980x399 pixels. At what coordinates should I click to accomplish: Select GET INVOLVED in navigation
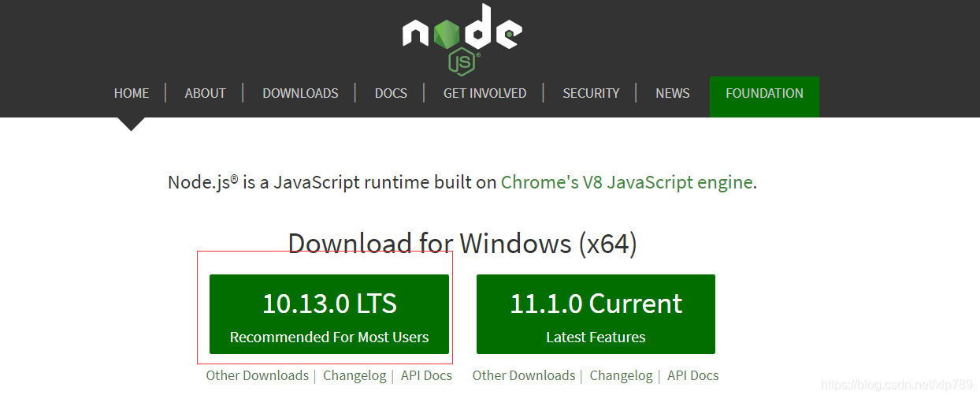point(484,93)
